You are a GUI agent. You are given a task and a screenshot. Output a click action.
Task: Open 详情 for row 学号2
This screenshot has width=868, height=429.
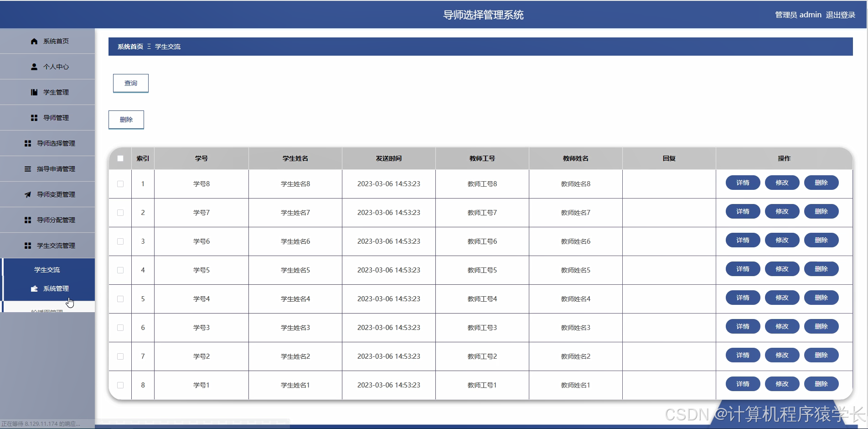click(x=743, y=355)
